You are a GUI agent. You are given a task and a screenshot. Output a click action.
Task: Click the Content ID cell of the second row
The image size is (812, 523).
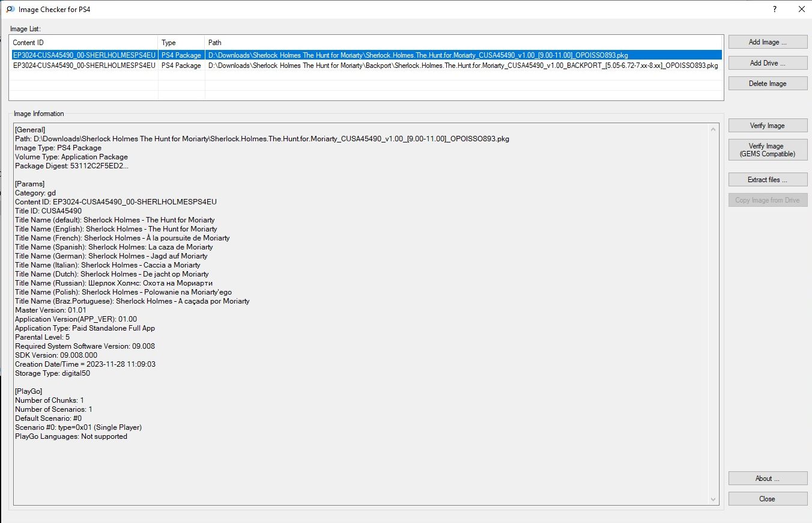point(83,66)
